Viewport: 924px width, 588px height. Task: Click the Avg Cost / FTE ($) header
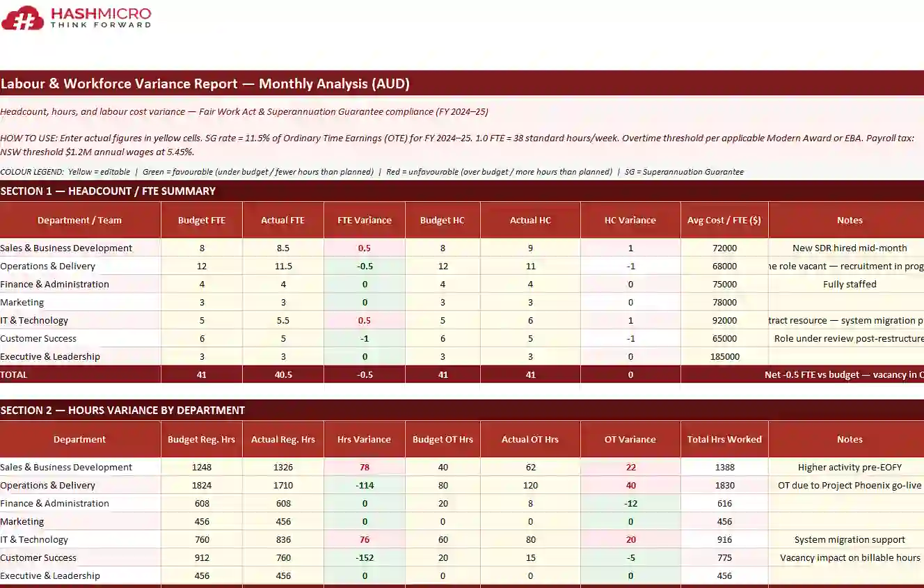(724, 221)
